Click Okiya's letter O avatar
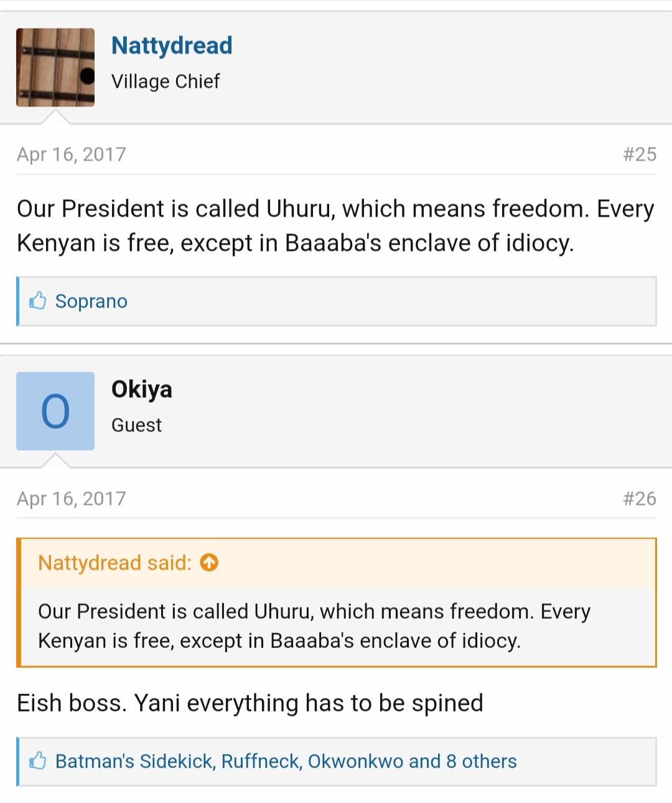 [x=55, y=411]
